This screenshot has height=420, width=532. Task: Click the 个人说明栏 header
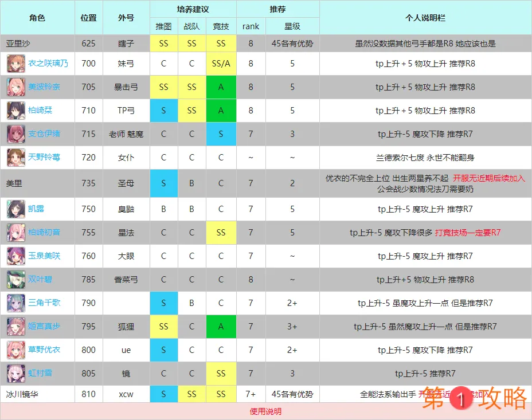pos(425,18)
